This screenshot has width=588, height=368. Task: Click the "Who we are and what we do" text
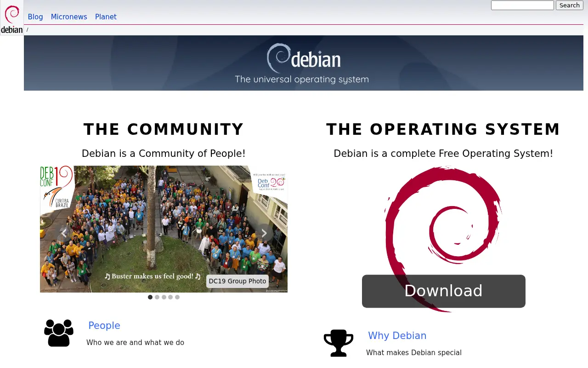(135, 343)
